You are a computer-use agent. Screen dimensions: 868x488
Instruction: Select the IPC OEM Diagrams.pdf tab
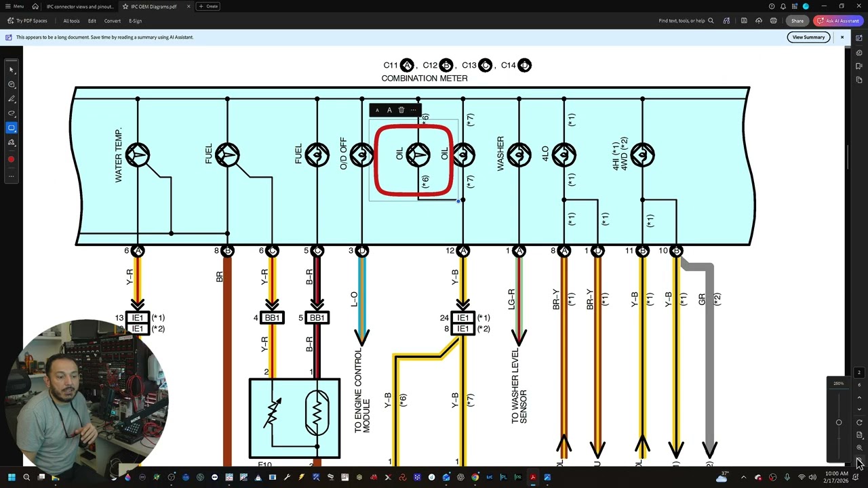point(153,6)
